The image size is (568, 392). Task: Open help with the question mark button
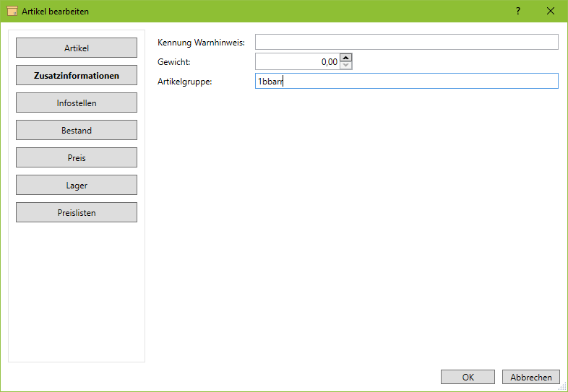[517, 11]
